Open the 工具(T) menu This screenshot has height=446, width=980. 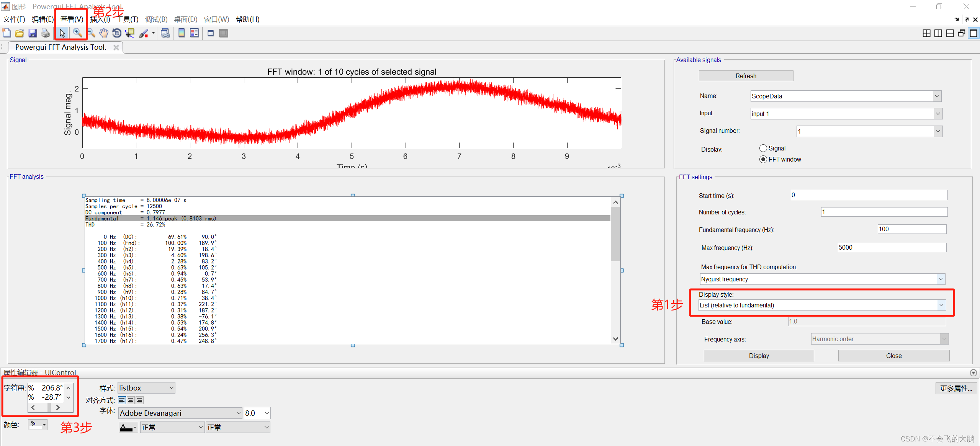(x=128, y=19)
